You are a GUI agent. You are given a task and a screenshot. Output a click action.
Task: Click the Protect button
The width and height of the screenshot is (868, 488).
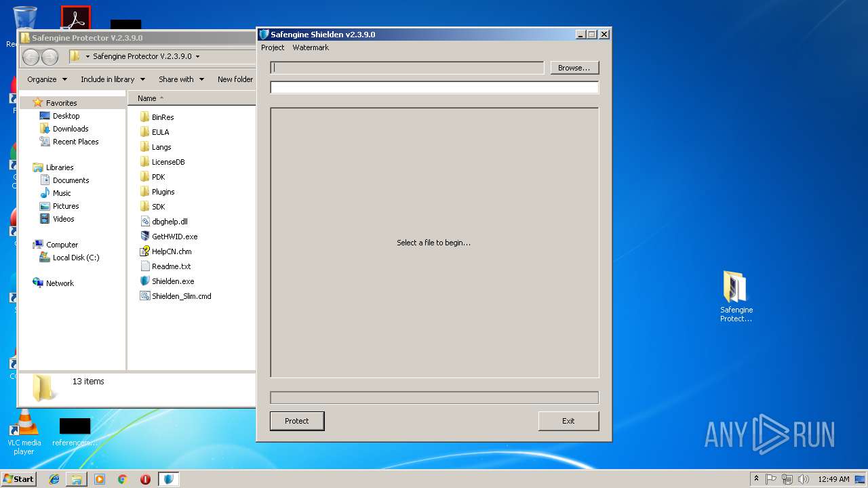[297, 421]
